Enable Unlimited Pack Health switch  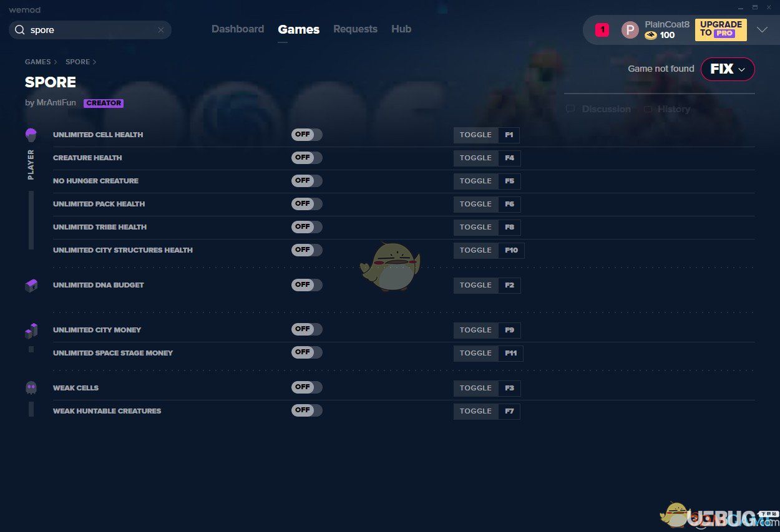tap(306, 204)
